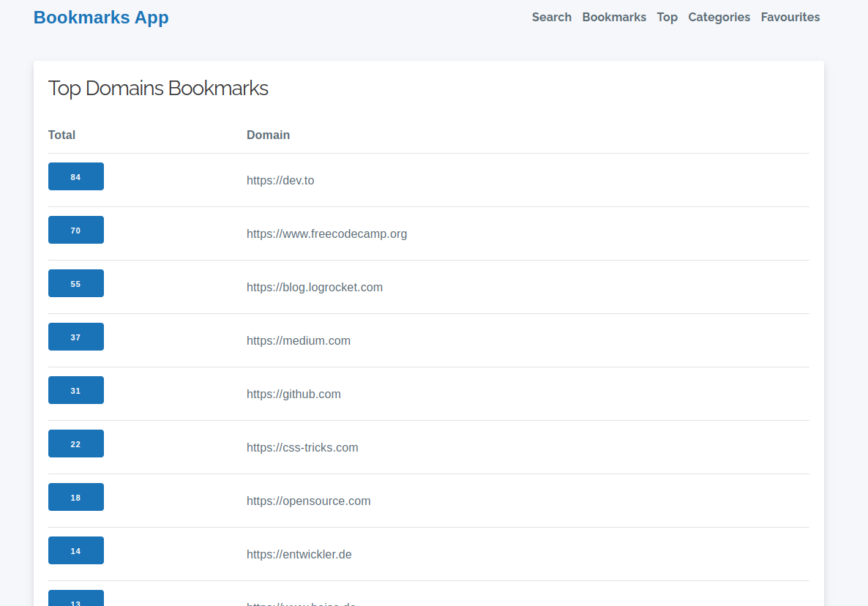The image size is (868, 606).
Task: Click the 22 total badge
Action: (76, 444)
